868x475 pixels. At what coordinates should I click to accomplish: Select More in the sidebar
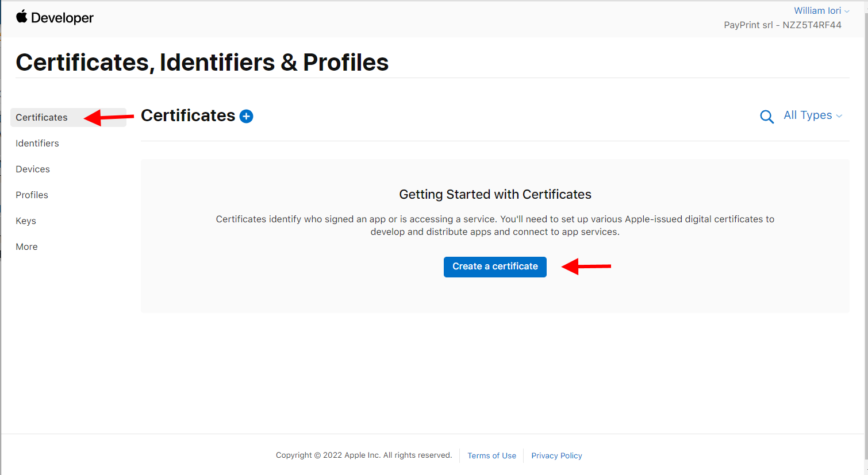point(26,246)
